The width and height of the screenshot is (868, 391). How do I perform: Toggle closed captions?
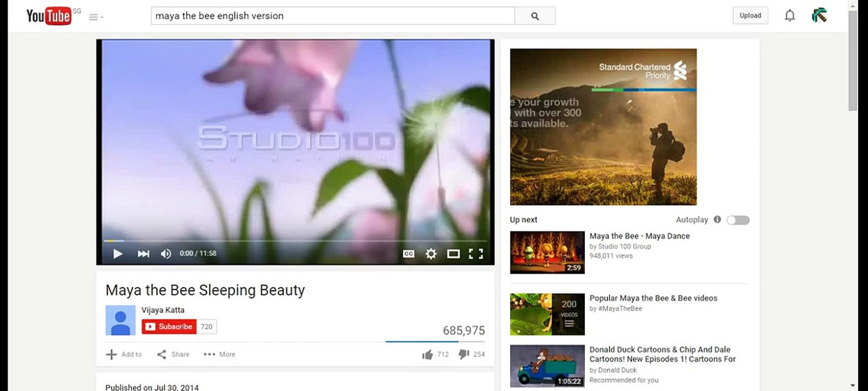click(x=409, y=254)
